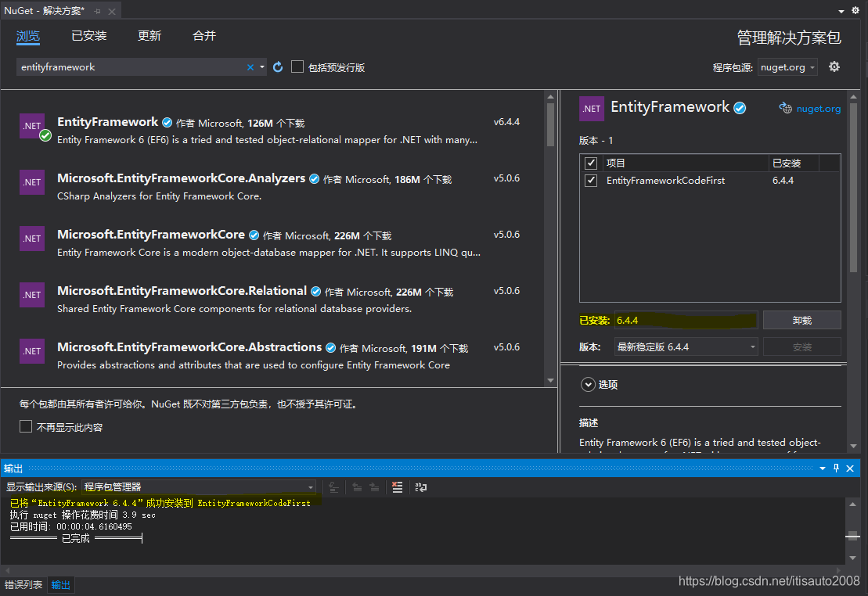Click EntityFramework package .NET icon in list
The height and width of the screenshot is (596, 868).
point(32,126)
